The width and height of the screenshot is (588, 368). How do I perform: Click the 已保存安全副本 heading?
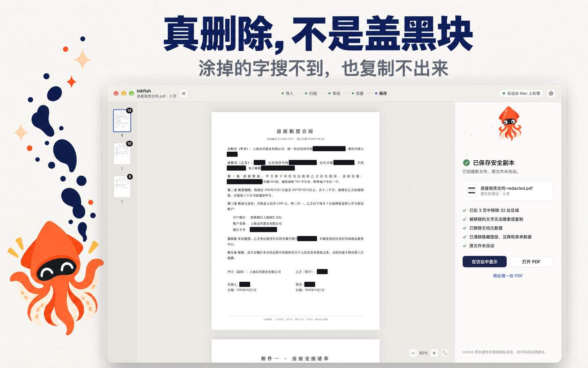click(x=494, y=163)
